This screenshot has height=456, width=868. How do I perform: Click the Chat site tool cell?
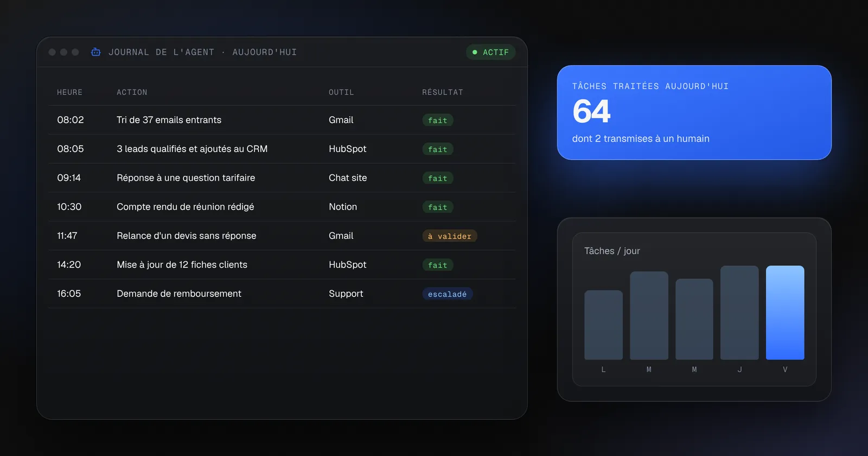348,178
